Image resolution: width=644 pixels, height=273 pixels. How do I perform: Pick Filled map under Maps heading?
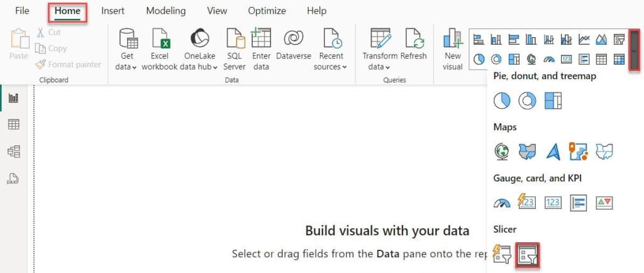point(528,152)
